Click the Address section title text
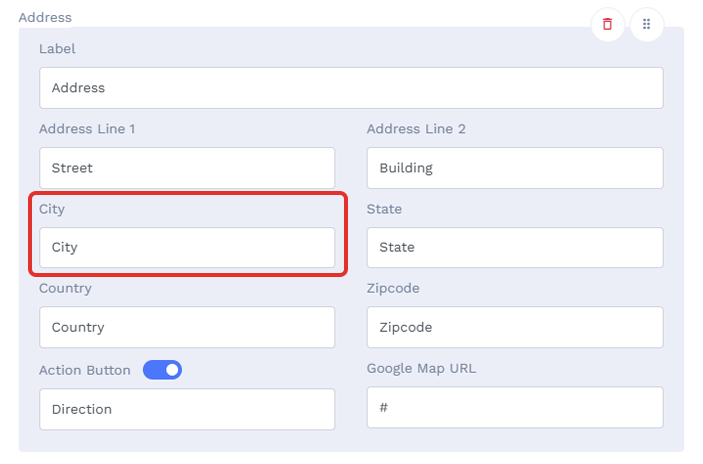The image size is (703, 464). click(45, 17)
